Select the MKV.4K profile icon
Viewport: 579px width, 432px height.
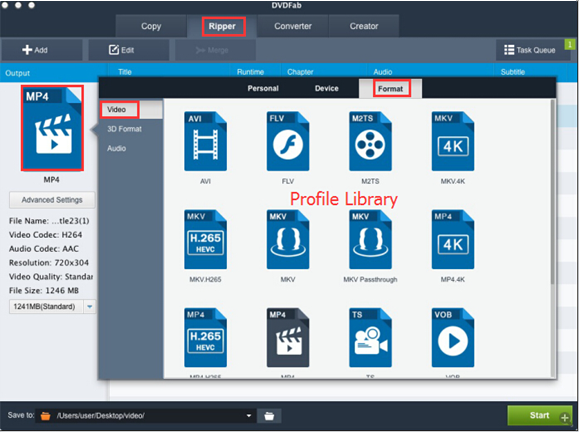pyautogui.click(x=453, y=141)
